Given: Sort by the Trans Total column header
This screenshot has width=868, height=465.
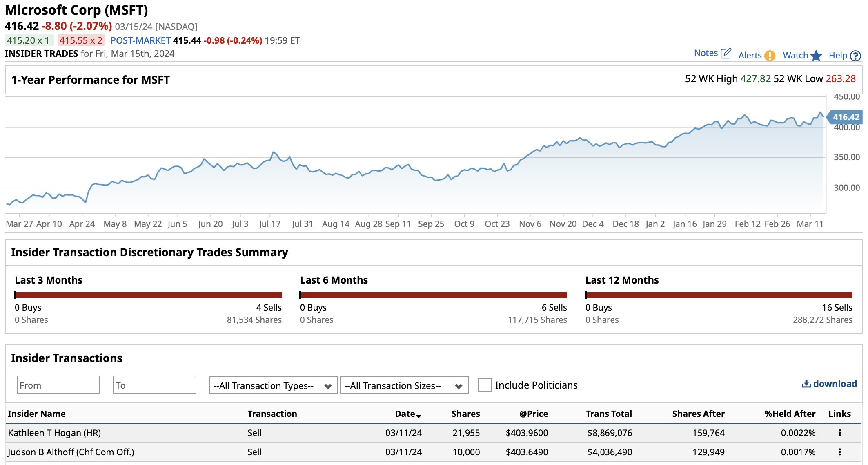Looking at the screenshot, I should pos(609,414).
